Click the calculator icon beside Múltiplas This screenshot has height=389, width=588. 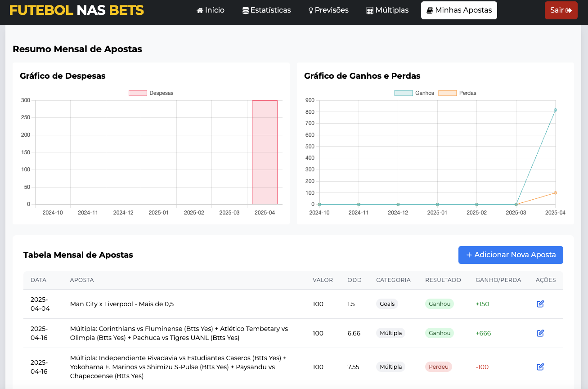point(370,10)
